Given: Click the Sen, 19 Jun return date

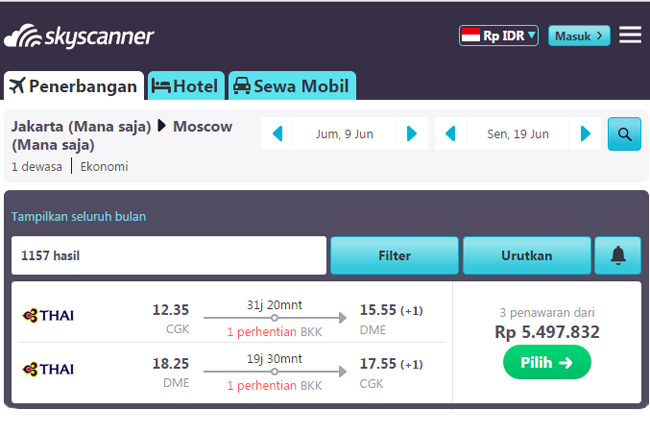Looking at the screenshot, I should pyautogui.click(x=517, y=134).
